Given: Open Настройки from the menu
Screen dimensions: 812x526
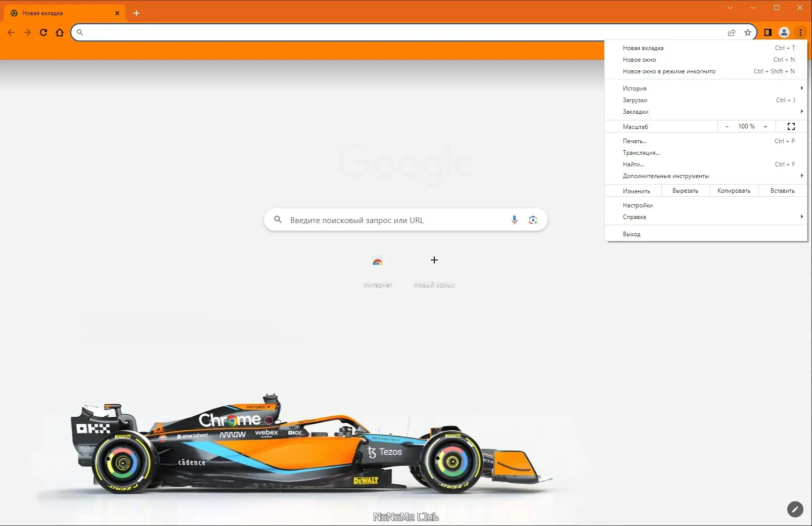Looking at the screenshot, I should [x=706, y=205].
